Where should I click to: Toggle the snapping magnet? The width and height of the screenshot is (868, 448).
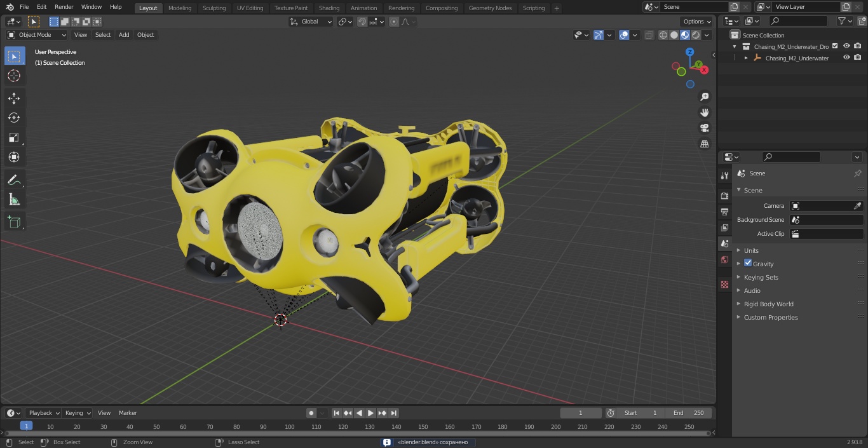[362, 22]
